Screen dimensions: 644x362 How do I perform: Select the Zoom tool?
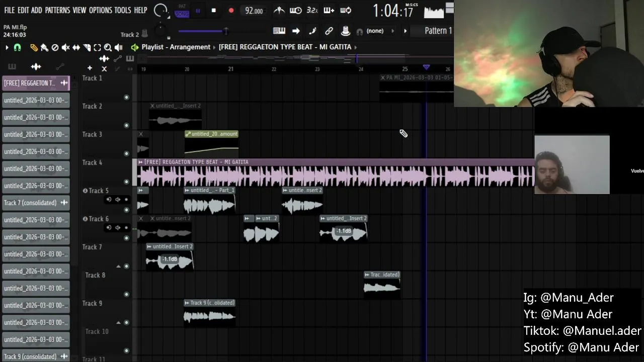pos(108,47)
